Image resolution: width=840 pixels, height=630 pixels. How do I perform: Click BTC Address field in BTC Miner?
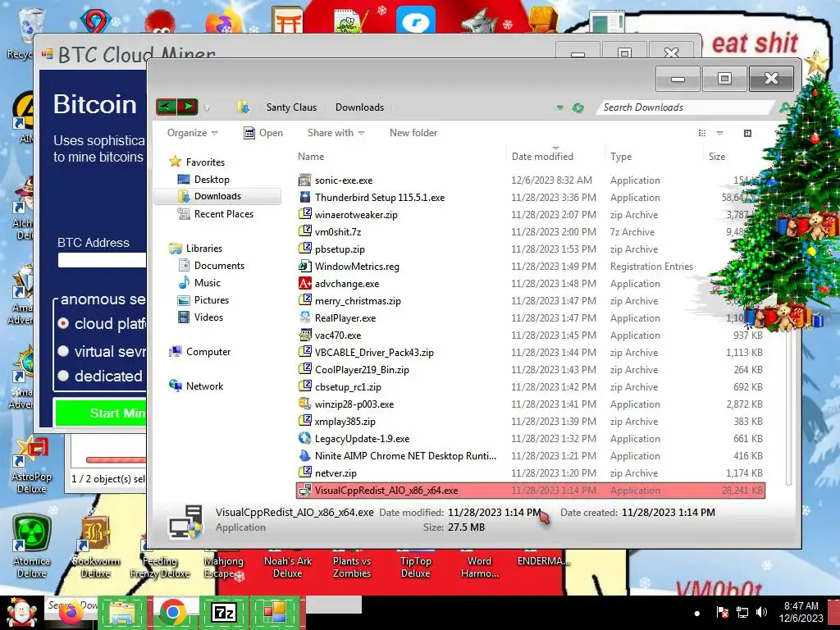[x=102, y=260]
